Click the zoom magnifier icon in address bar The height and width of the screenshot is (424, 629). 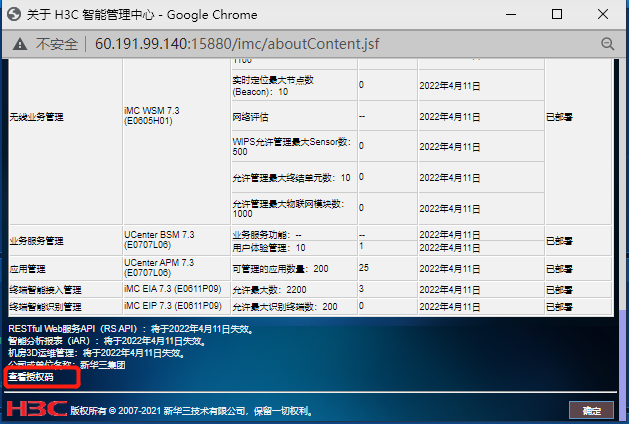pos(608,44)
